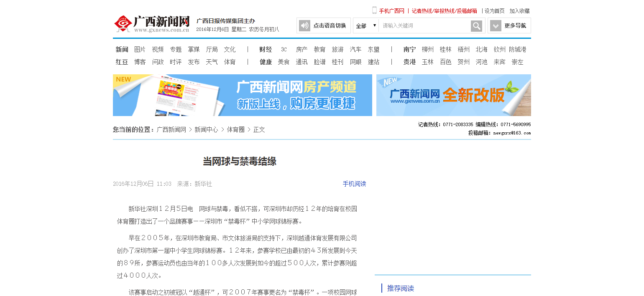The image size is (644, 296).
Task: Go to the 河池 city page
Action: [x=482, y=62]
